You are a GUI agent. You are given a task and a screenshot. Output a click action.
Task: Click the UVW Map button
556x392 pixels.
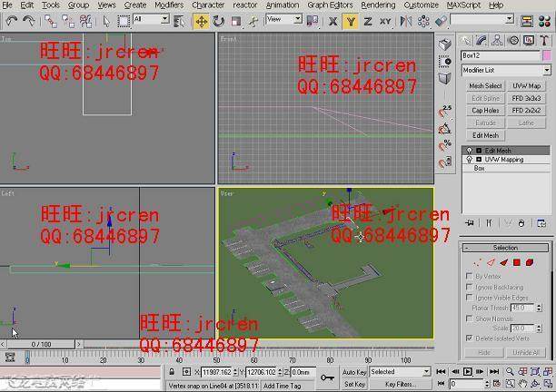point(526,85)
